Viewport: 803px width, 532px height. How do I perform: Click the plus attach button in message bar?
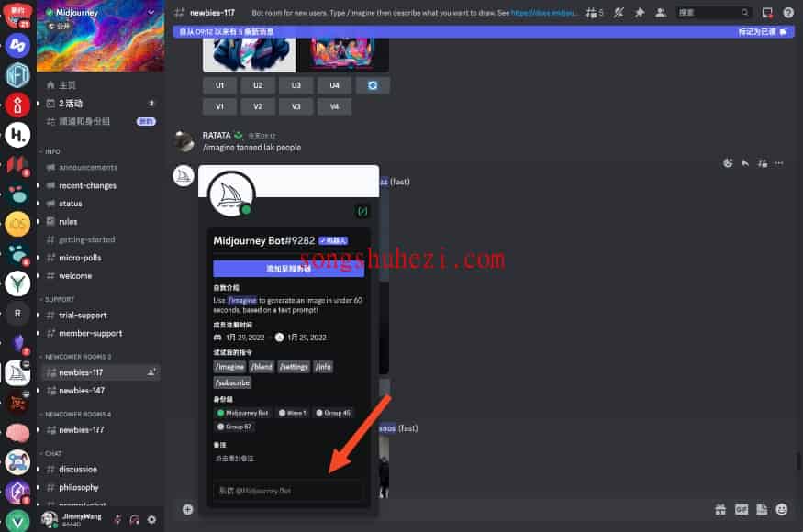(188, 509)
